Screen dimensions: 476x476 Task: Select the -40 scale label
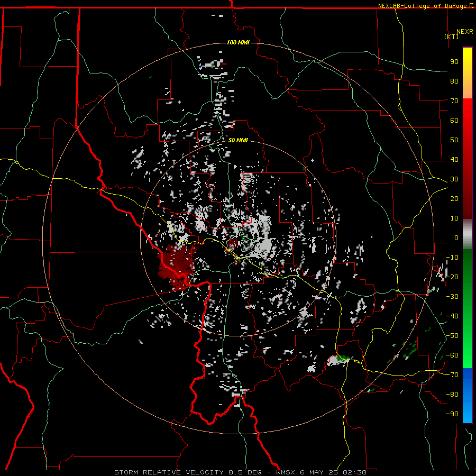[452, 316]
